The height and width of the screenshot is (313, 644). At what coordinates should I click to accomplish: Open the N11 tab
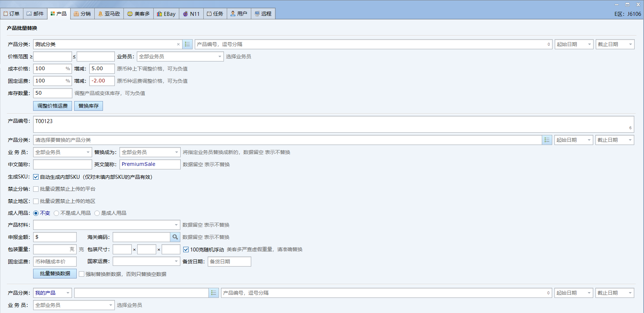(x=191, y=14)
